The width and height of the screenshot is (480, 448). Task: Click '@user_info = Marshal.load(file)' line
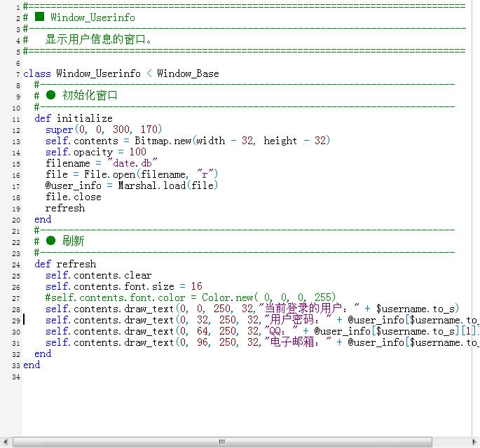132,185
